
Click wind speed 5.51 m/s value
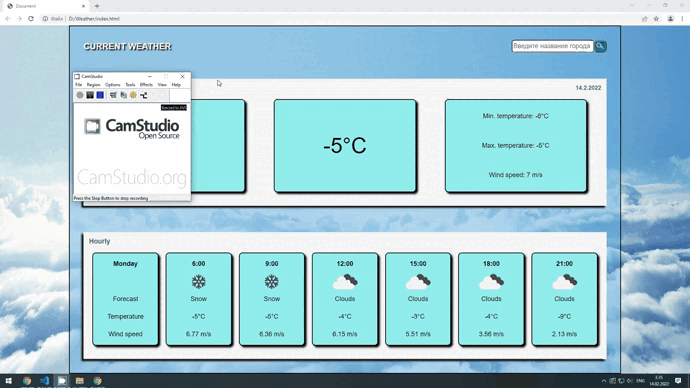(418, 334)
